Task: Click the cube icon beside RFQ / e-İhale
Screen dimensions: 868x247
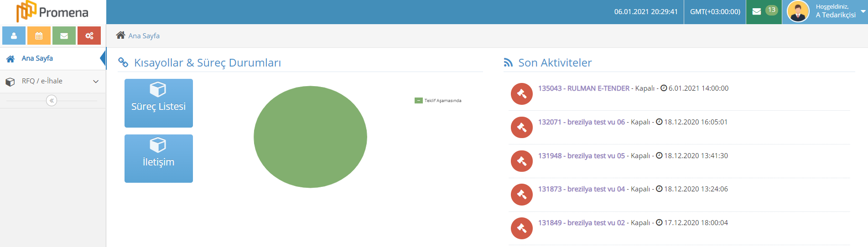Action: (x=10, y=82)
